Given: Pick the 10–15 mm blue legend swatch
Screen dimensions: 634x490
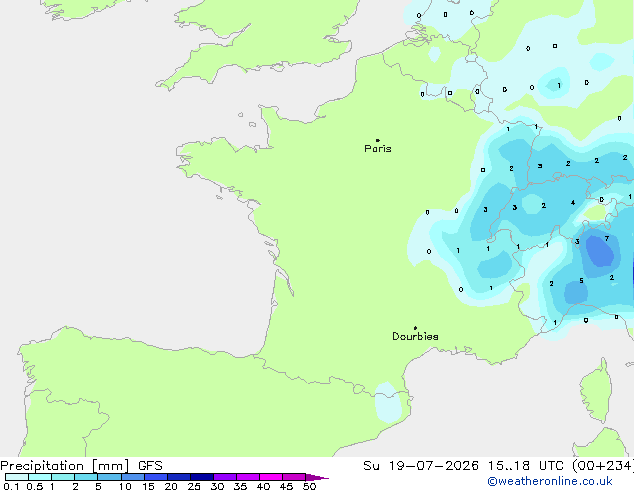Looking at the screenshot, I should [x=133, y=477].
